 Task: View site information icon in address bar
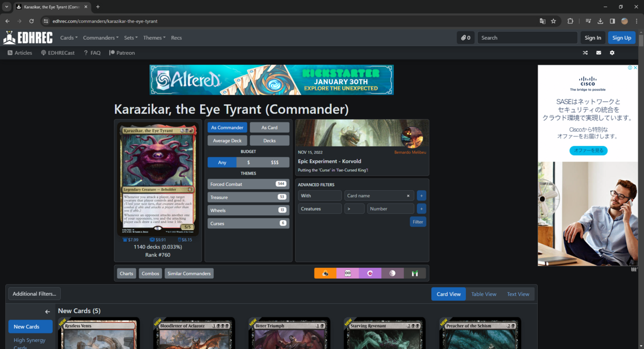pos(46,21)
